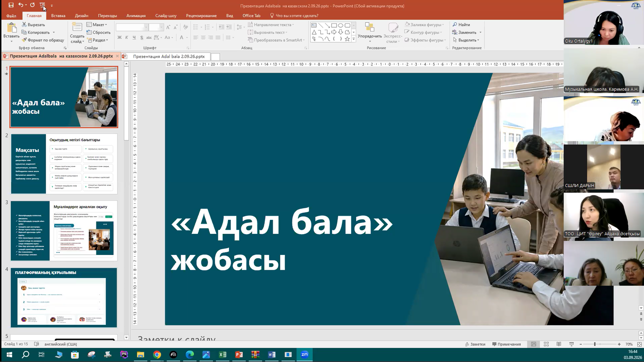Screen dimensions: 644x362
Task: Launch Zoom from the Windows taskbar
Action: pos(304,355)
